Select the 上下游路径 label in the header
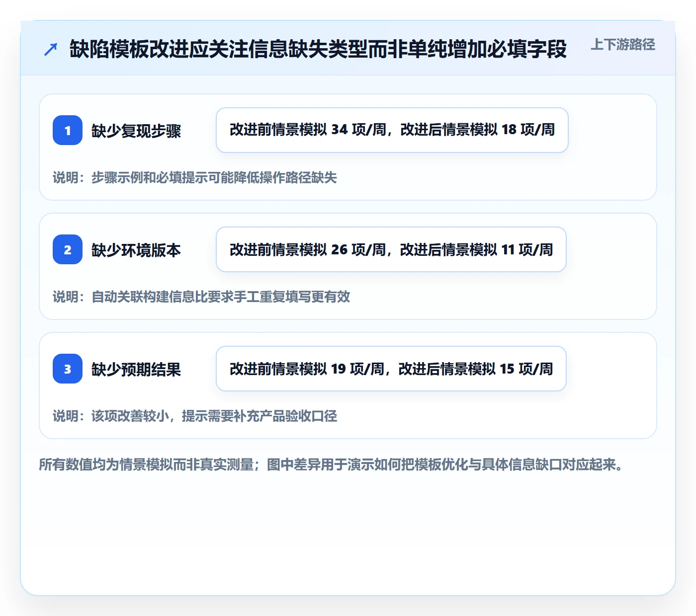 (x=623, y=45)
